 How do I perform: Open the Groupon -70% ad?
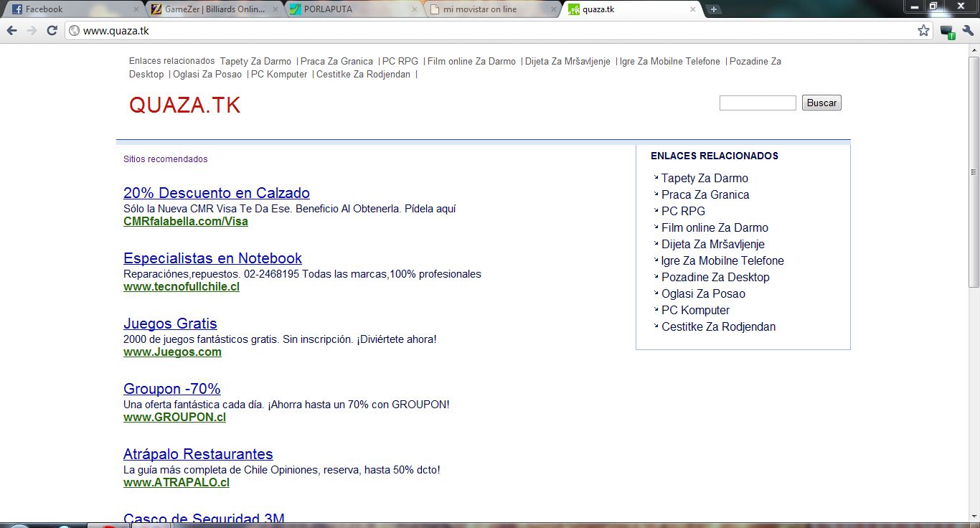coord(172,389)
